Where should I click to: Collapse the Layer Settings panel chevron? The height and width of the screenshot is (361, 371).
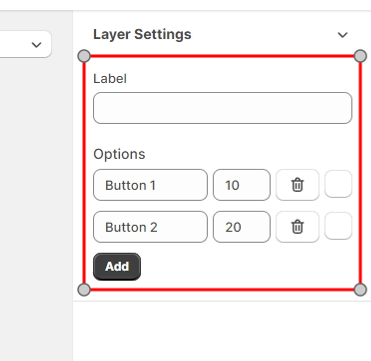[x=343, y=35]
